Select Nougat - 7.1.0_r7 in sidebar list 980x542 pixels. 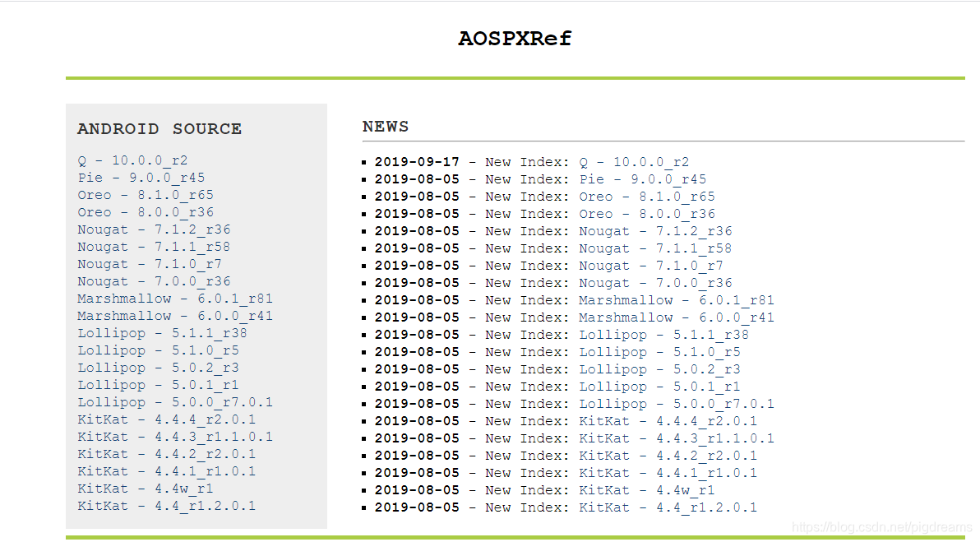coord(150,265)
